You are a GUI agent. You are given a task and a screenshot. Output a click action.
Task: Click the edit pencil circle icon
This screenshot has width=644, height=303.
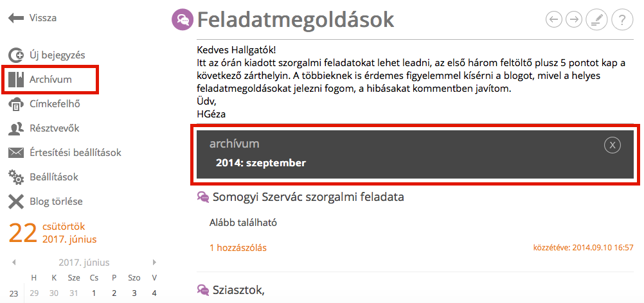tap(596, 19)
